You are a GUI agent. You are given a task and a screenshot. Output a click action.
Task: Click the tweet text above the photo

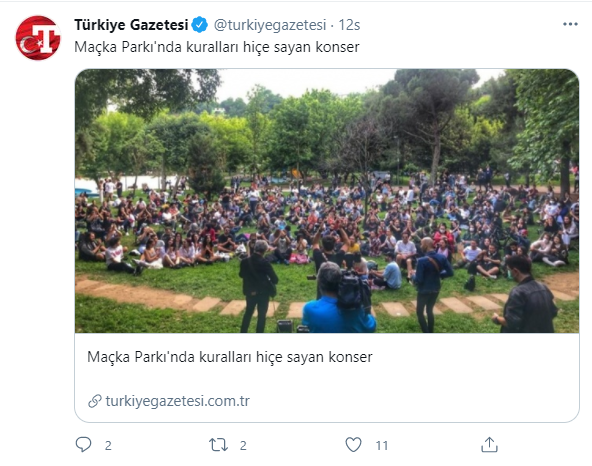[217, 47]
